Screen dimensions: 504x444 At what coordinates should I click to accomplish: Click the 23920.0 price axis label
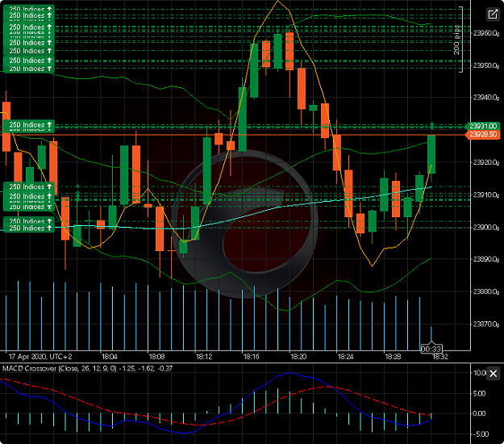pos(486,162)
